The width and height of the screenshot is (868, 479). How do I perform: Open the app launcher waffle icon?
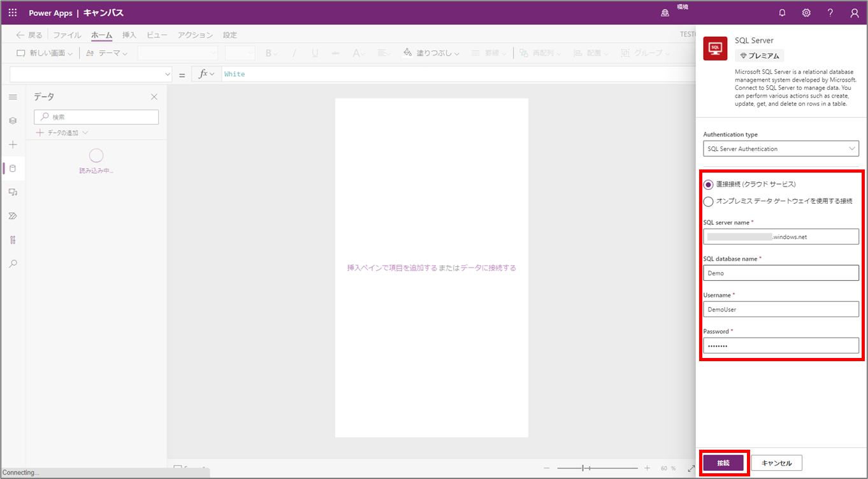click(x=13, y=13)
